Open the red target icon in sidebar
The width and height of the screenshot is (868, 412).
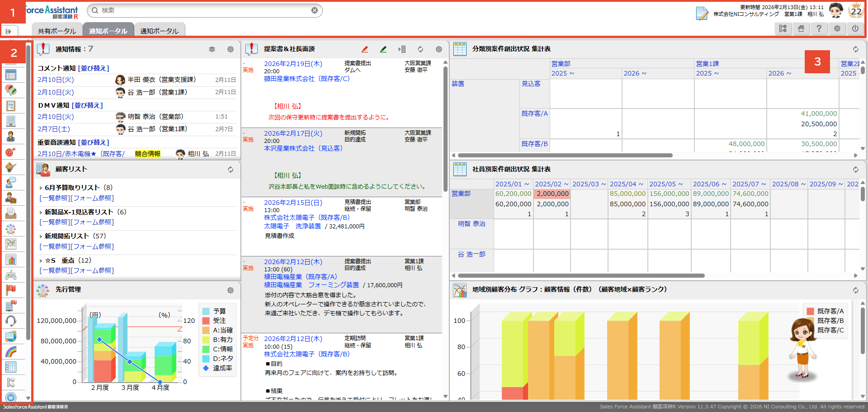tap(11, 152)
